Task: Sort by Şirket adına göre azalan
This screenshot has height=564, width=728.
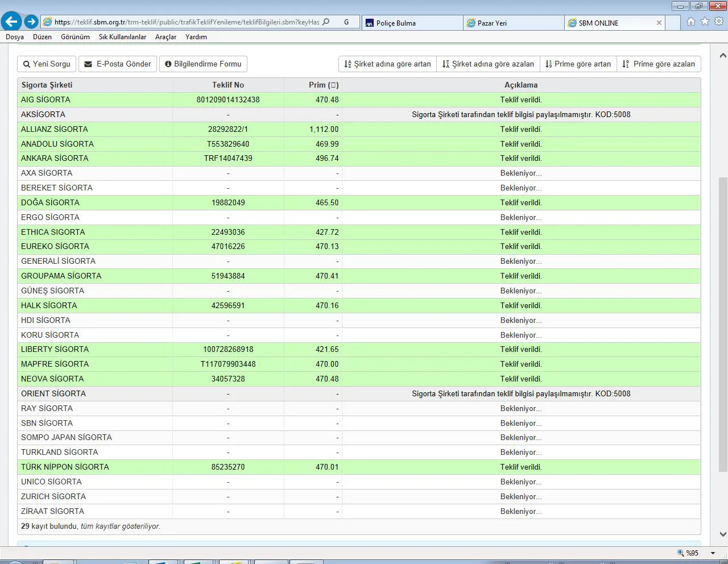Action: [x=488, y=64]
